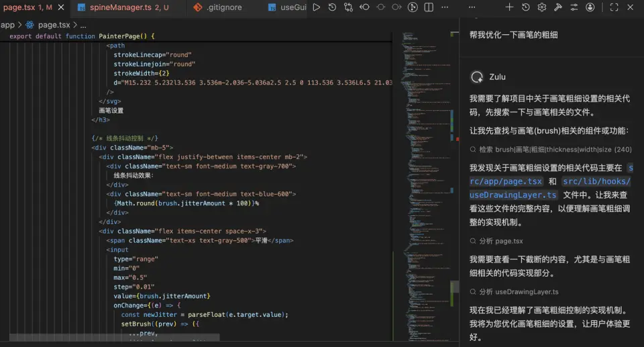Screen dimensions: 644x347
Task: Go to the previous change arrow icon
Action: click(365, 7)
